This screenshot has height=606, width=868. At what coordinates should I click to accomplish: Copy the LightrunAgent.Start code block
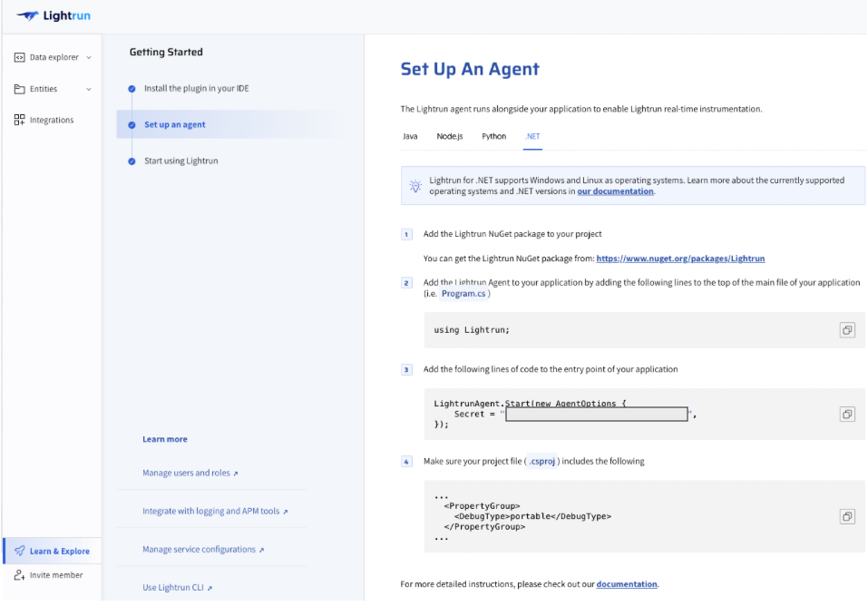[846, 414]
